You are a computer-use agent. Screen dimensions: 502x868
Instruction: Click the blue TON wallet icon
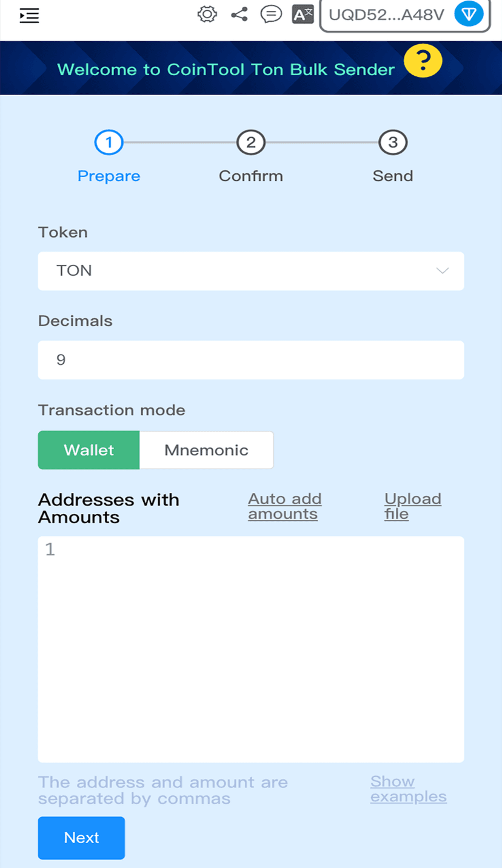point(469,15)
